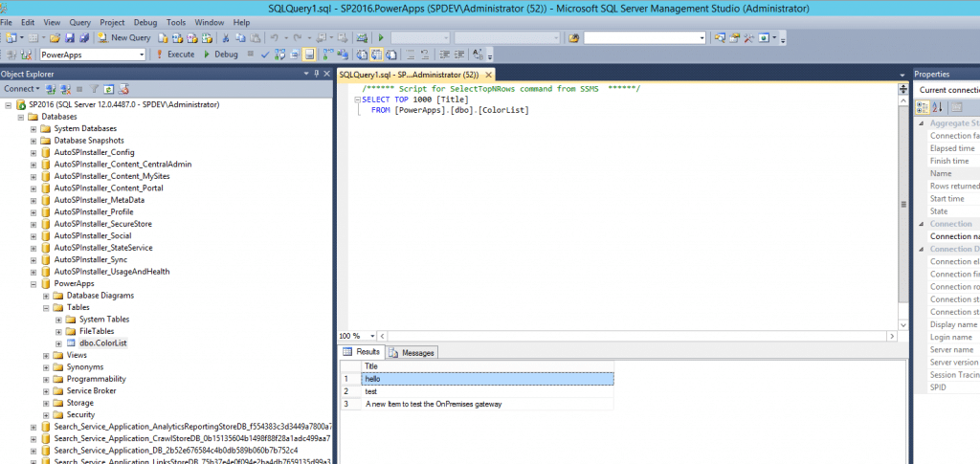Image resolution: width=980 pixels, height=464 pixels.
Task: Open the New Query window
Action: (125, 37)
